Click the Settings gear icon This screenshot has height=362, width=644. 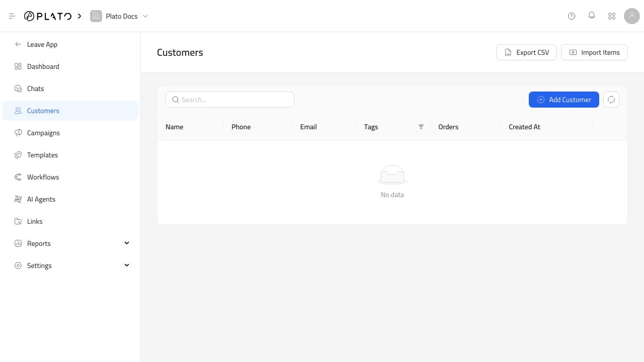coord(18,265)
